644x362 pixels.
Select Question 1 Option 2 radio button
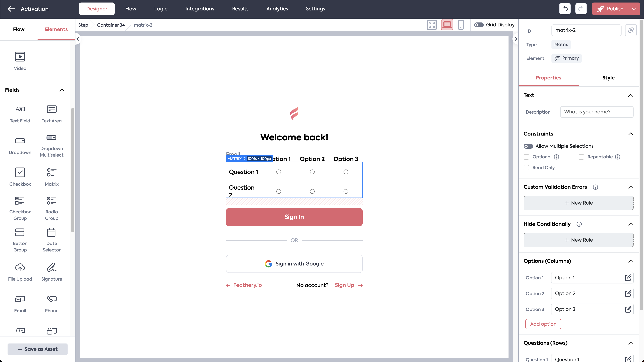tap(312, 172)
